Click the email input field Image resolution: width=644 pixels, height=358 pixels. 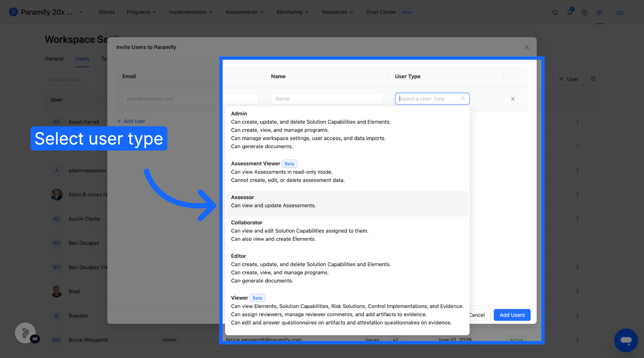click(x=190, y=99)
